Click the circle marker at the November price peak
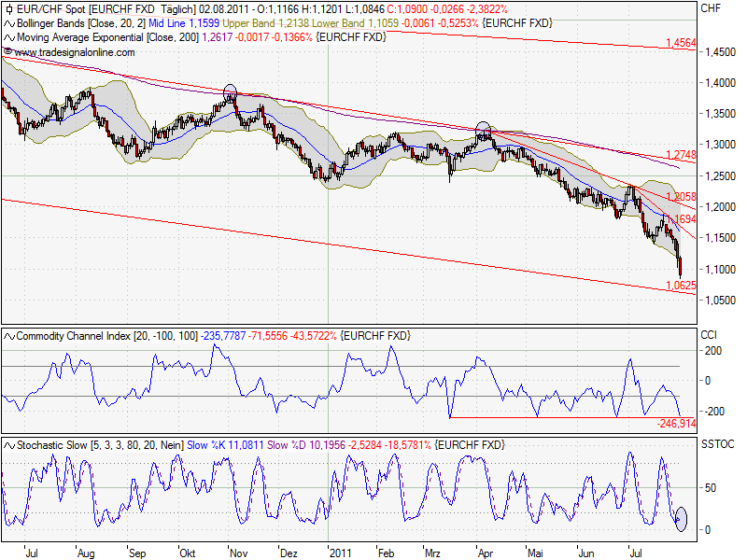The height and width of the screenshot is (560, 747). 230,92
